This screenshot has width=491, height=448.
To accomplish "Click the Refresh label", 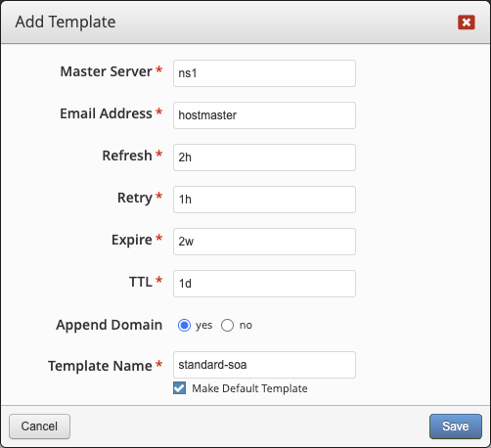I will click(127, 156).
